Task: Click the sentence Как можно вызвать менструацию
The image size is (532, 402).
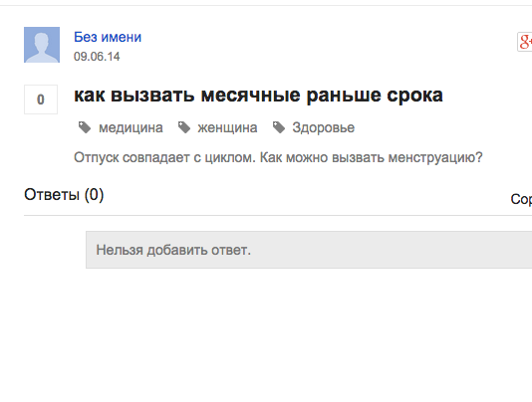Action: point(372,157)
